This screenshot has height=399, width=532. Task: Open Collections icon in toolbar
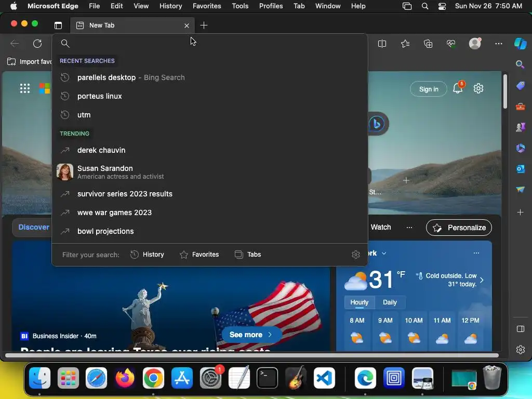point(428,44)
